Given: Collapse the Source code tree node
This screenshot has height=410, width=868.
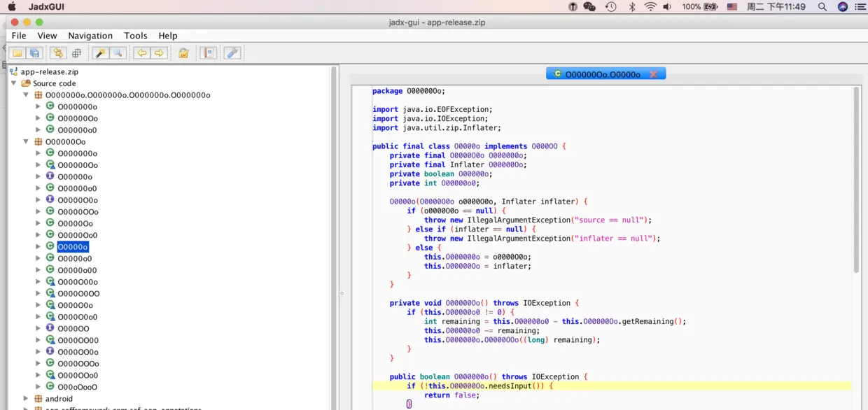Looking at the screenshot, I should (x=14, y=83).
